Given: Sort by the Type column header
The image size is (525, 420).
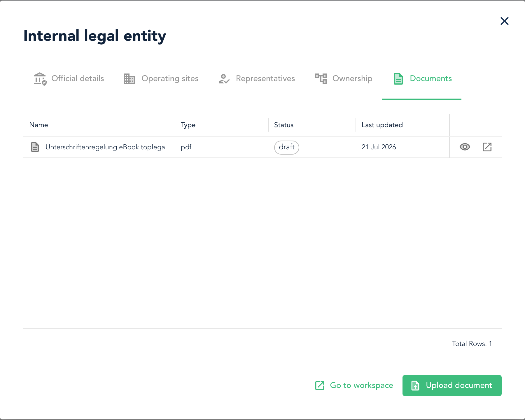Looking at the screenshot, I should tap(222, 125).
